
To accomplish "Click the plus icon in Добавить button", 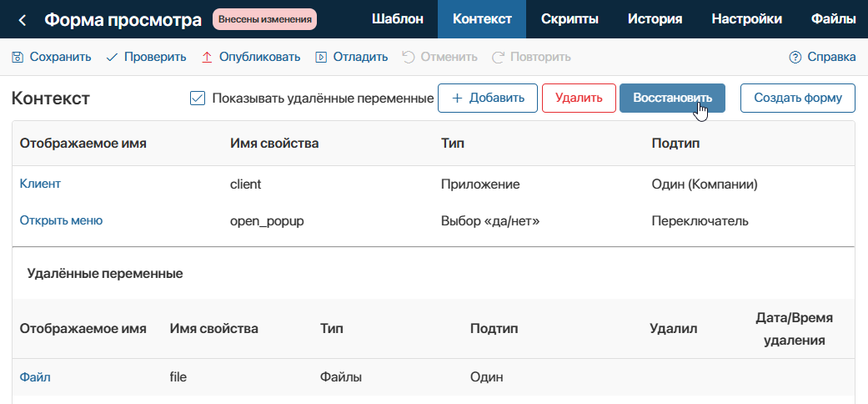I will (x=457, y=98).
